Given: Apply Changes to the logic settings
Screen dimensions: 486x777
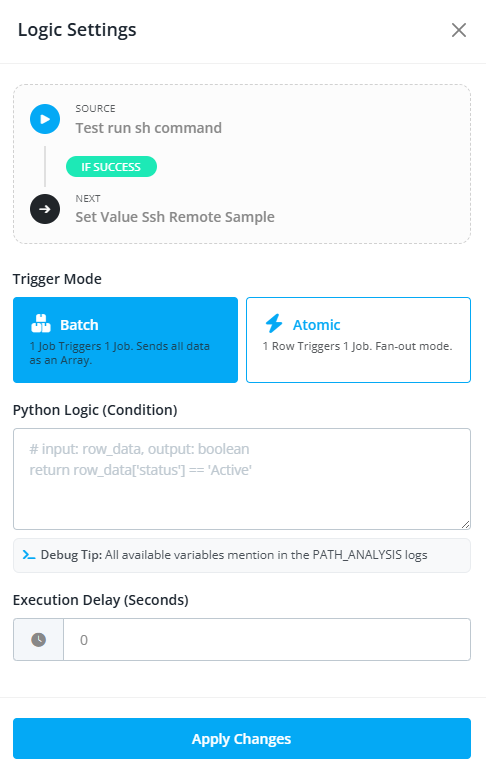Looking at the screenshot, I should (x=242, y=738).
